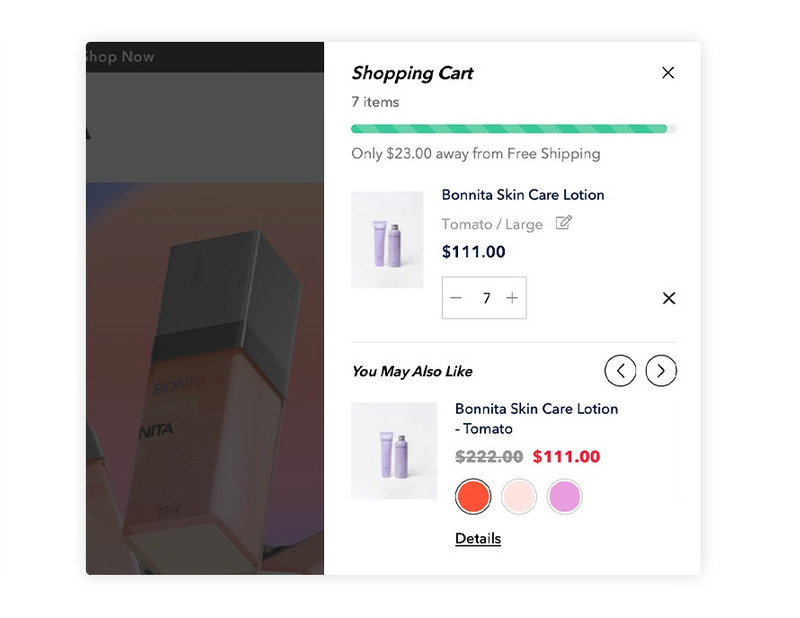Click the cart item product thumbnail image

tap(387, 239)
